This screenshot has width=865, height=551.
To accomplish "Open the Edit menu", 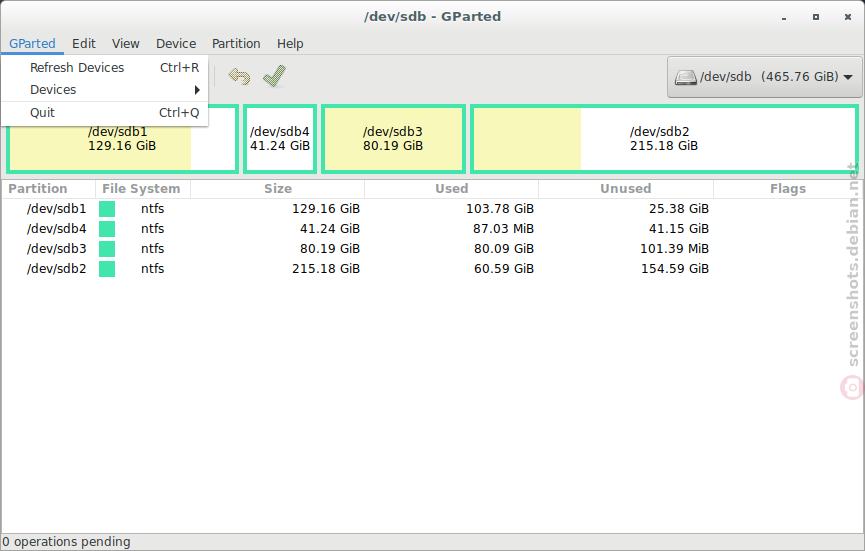I will coord(83,44).
